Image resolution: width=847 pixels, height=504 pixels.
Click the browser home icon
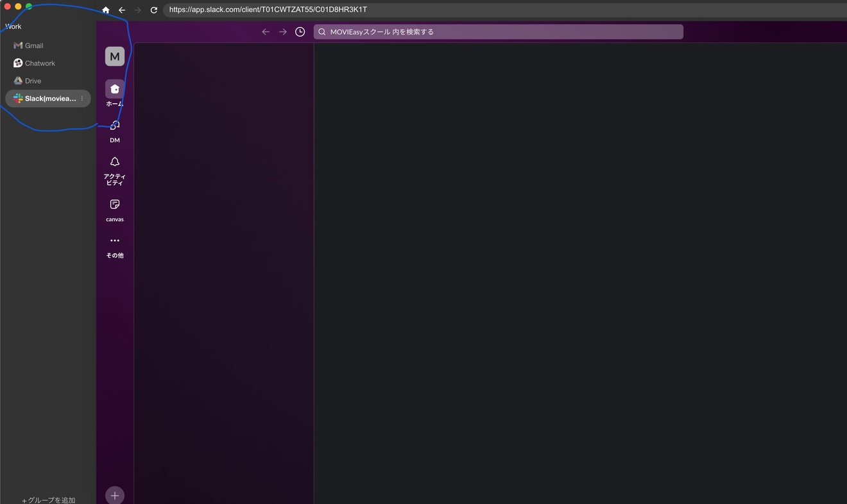(x=106, y=10)
